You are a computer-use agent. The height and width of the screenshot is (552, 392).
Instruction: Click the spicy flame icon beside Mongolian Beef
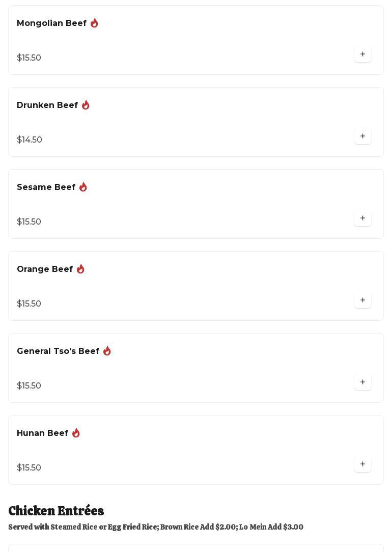coord(94,23)
